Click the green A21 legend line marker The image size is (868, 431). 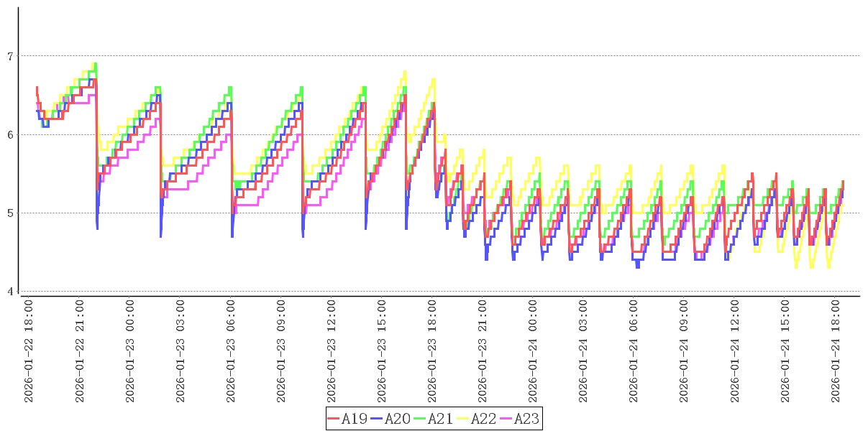pos(420,419)
